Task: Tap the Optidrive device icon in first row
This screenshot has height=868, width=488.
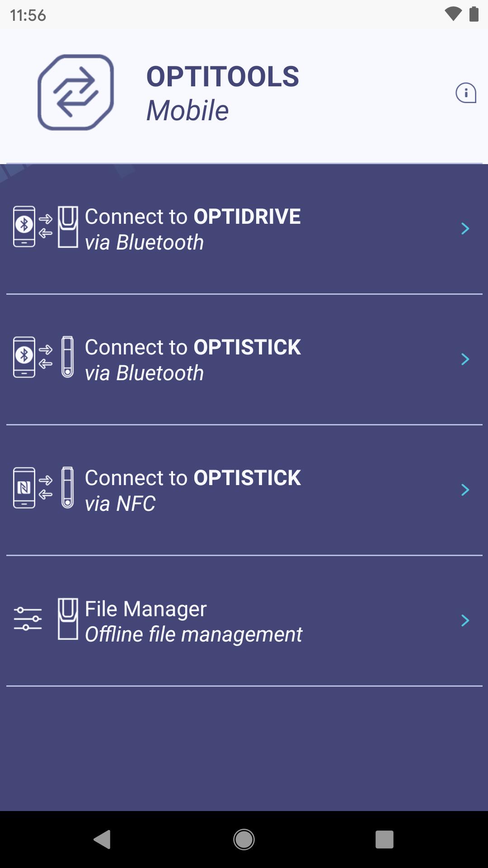Action: click(68, 227)
